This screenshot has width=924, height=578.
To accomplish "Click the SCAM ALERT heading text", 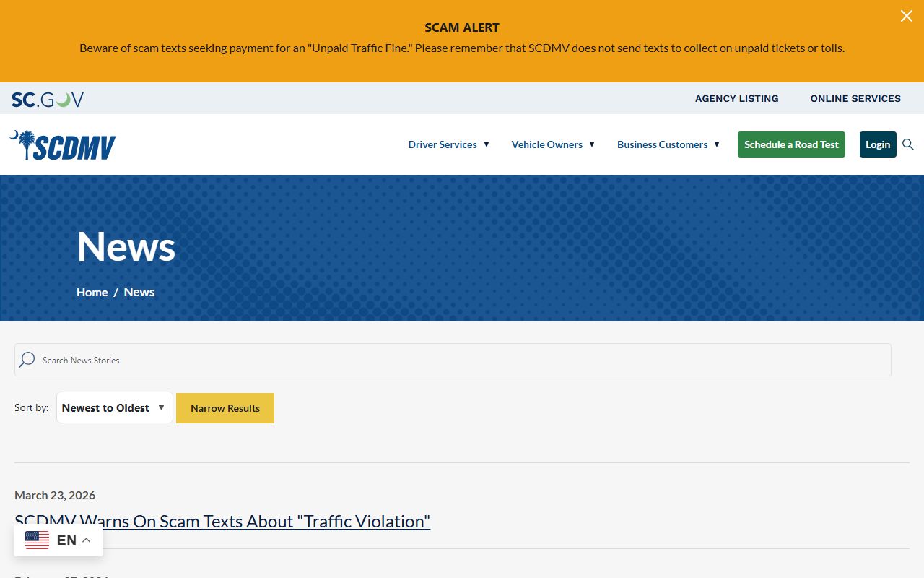I will point(462,27).
